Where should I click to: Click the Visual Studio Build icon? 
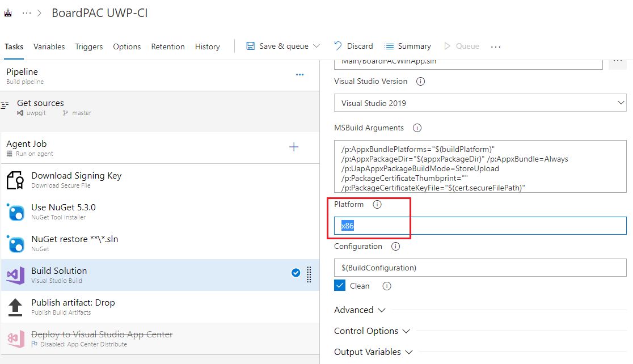tap(15, 275)
